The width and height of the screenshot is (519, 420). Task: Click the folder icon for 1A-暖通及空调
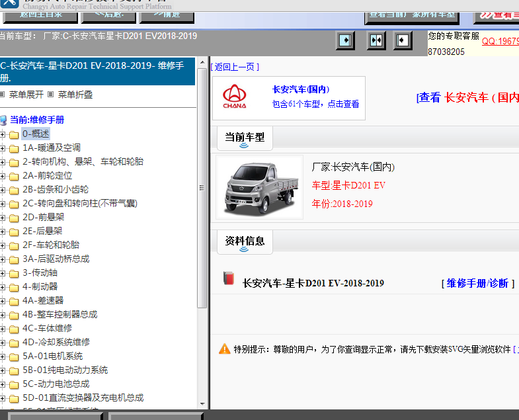[x=14, y=148]
